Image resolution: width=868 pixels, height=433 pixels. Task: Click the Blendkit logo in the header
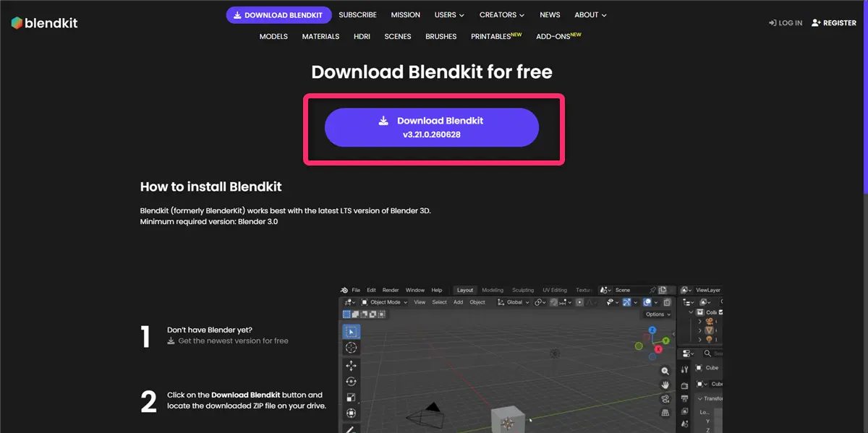click(44, 23)
